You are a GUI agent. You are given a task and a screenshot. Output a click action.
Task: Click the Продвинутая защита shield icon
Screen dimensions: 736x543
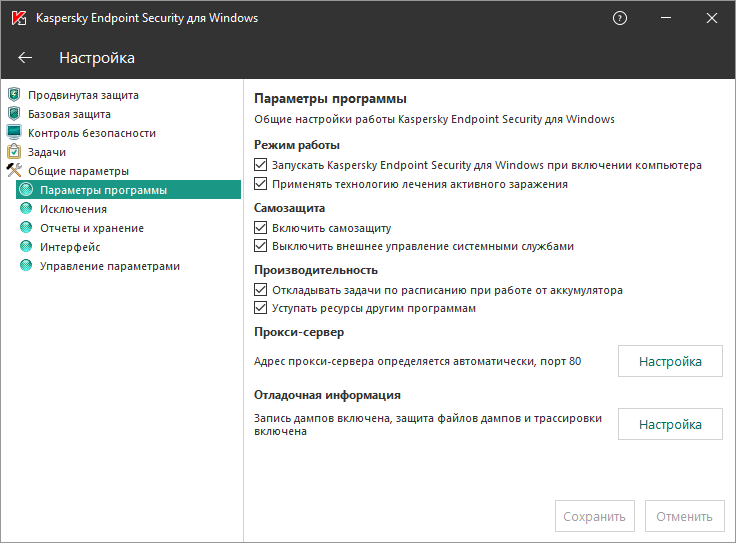coord(14,95)
